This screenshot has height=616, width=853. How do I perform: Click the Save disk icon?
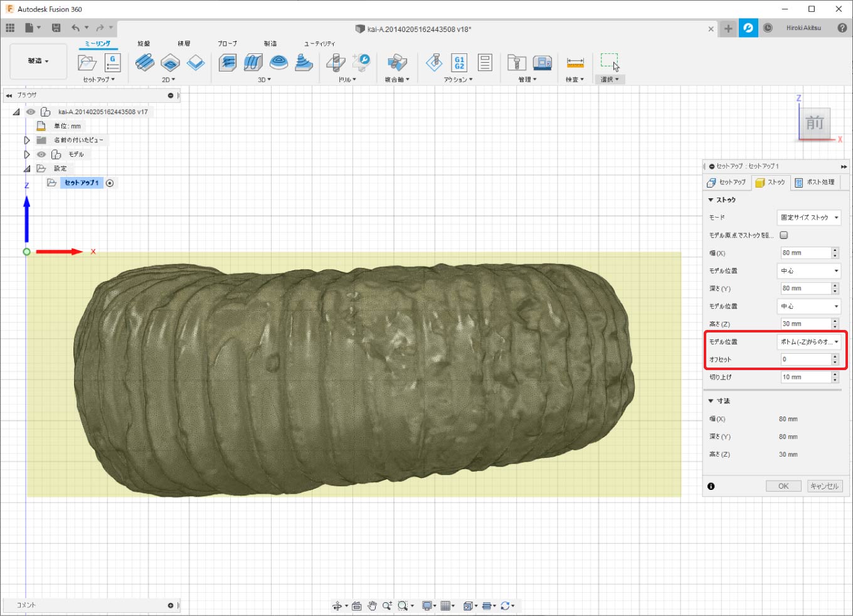56,28
